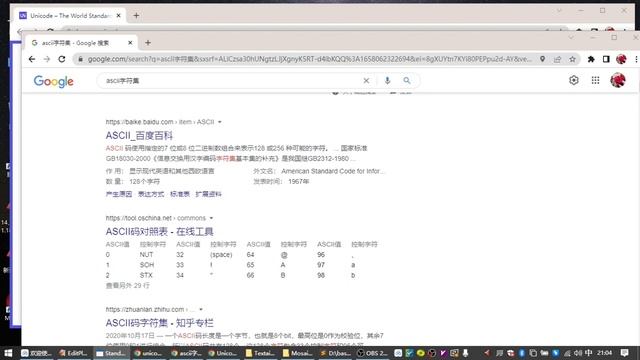Click the location icon in the address bar

542,59
